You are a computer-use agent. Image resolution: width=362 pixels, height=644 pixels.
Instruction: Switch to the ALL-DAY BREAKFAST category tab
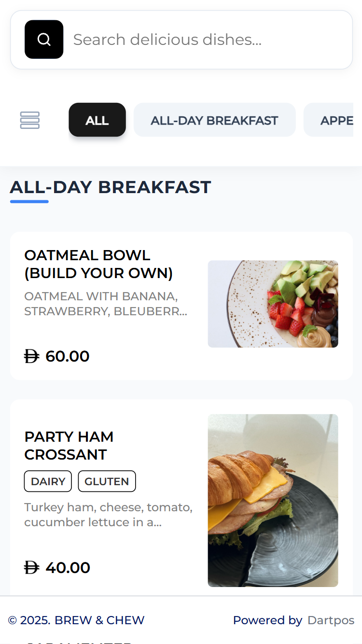pos(214,120)
